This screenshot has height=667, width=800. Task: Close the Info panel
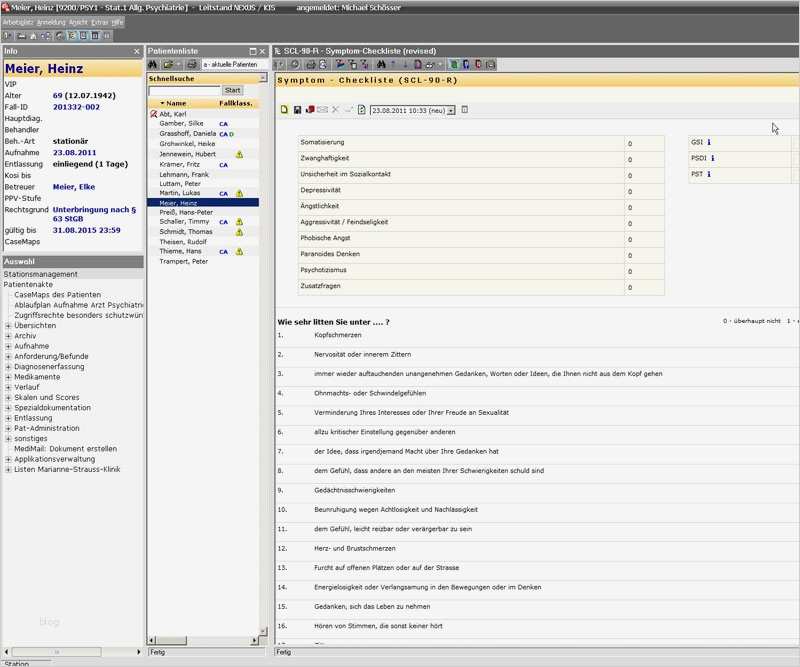tap(137, 51)
